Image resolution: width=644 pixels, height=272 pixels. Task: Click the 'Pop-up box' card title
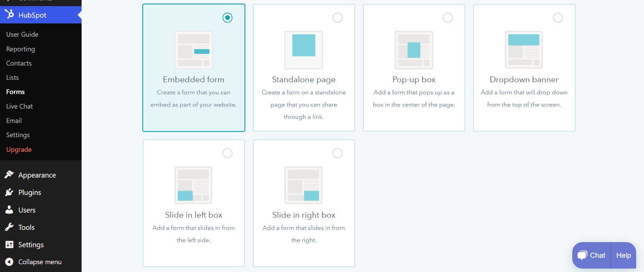pos(414,80)
